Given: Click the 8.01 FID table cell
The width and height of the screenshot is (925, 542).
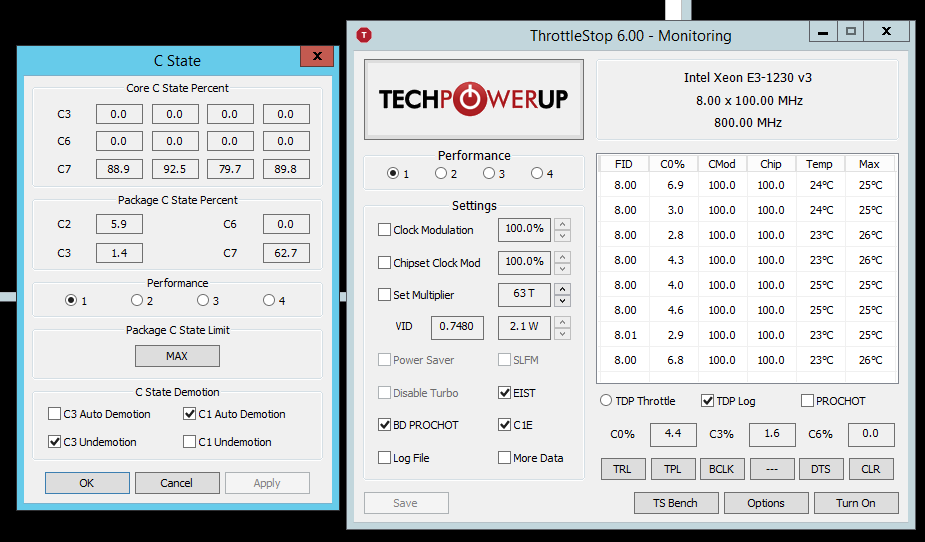Looking at the screenshot, I should tap(625, 335).
